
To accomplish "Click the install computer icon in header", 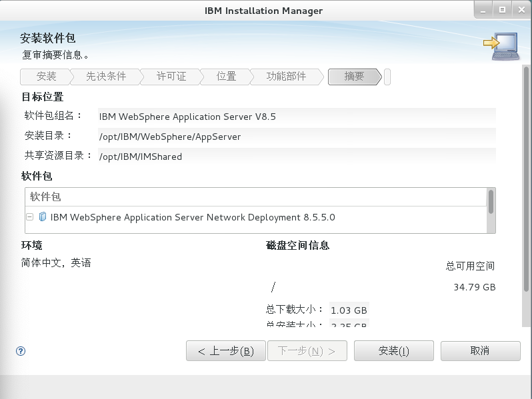I will [x=501, y=47].
